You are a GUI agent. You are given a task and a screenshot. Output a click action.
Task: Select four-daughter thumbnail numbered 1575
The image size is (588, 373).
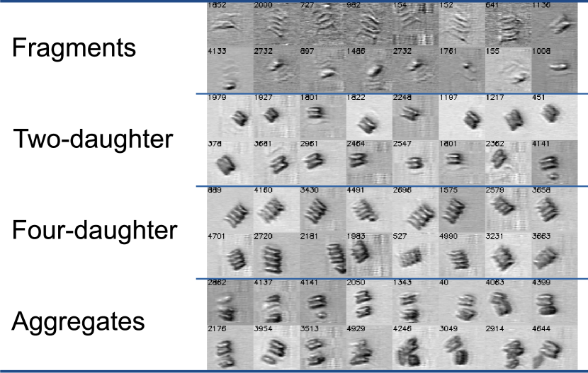click(x=462, y=210)
